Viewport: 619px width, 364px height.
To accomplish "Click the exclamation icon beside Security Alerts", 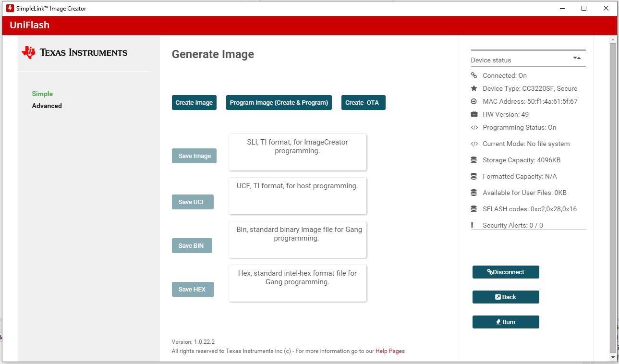I will point(473,225).
